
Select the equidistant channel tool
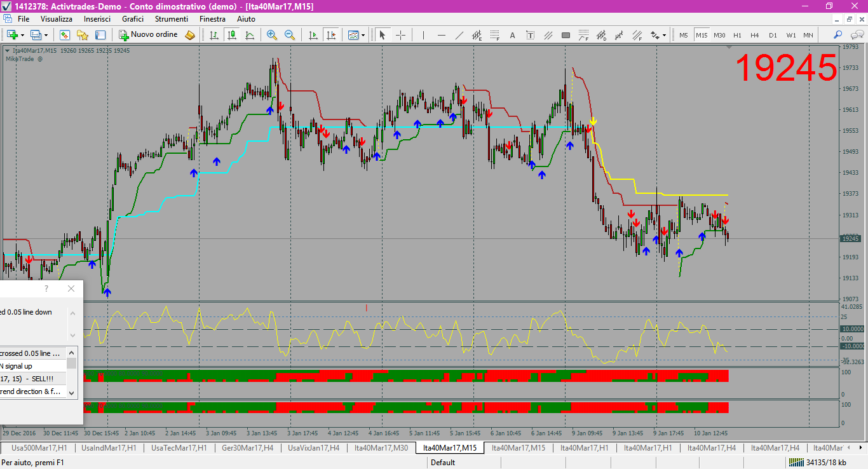pos(477,35)
